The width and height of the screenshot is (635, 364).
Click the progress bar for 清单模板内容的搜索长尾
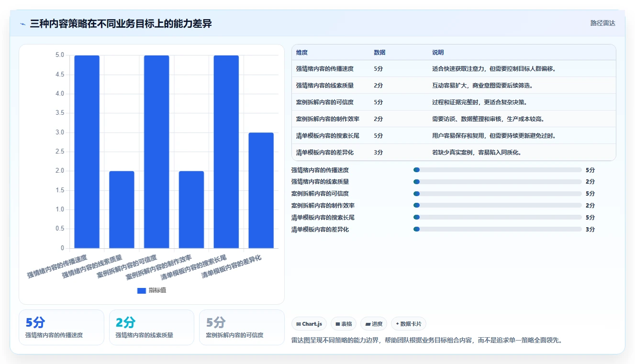tap(498, 218)
